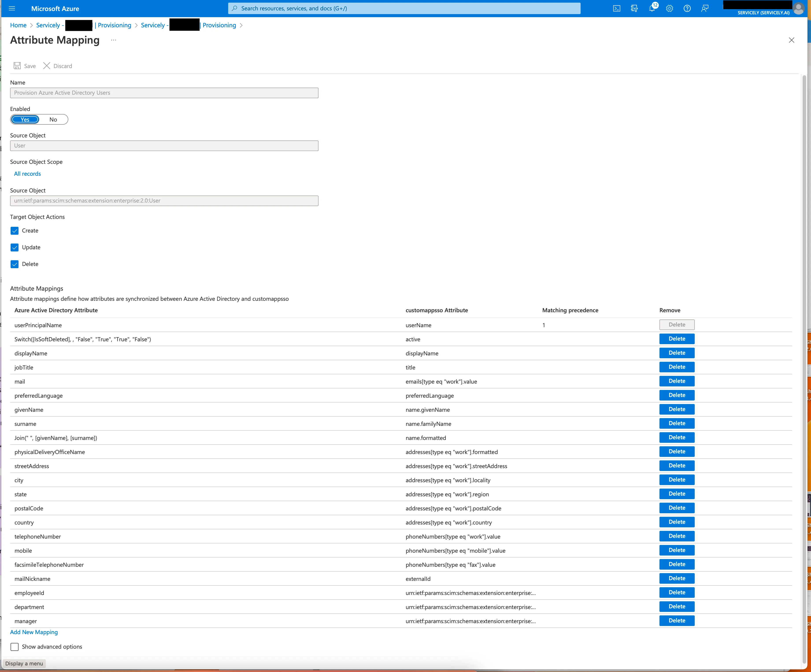The height and width of the screenshot is (672, 811).
Task: Check Show advanced options
Action: [x=15, y=646]
